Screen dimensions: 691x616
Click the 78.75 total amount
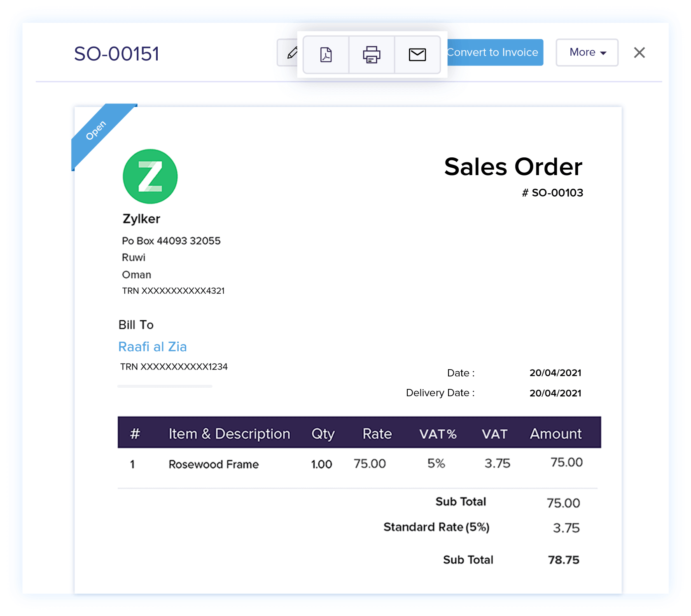[x=563, y=560]
